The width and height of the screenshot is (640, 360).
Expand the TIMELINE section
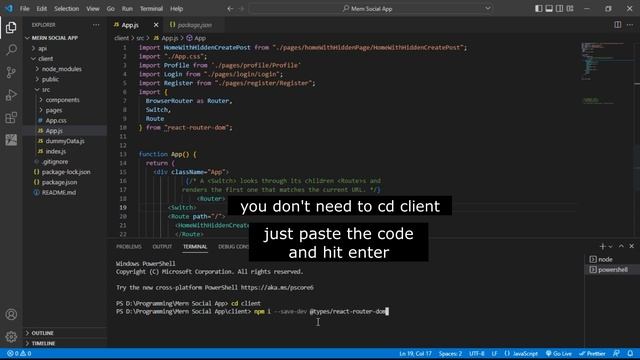[x=43, y=343]
